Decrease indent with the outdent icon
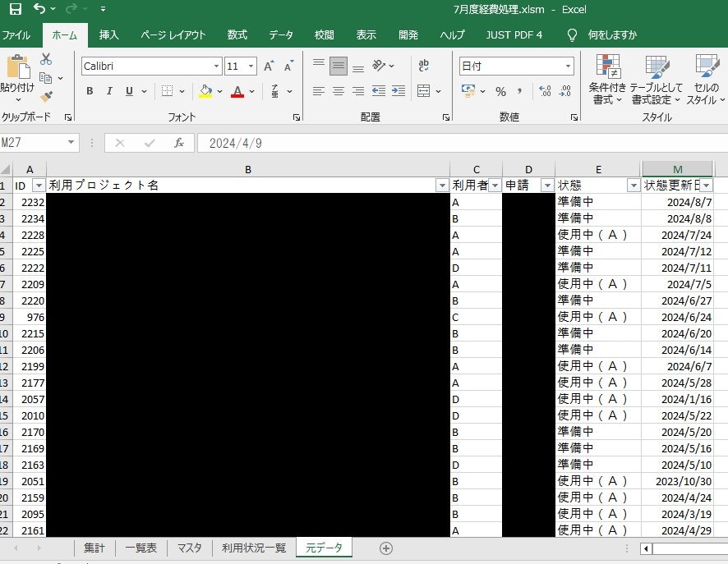 point(379,90)
